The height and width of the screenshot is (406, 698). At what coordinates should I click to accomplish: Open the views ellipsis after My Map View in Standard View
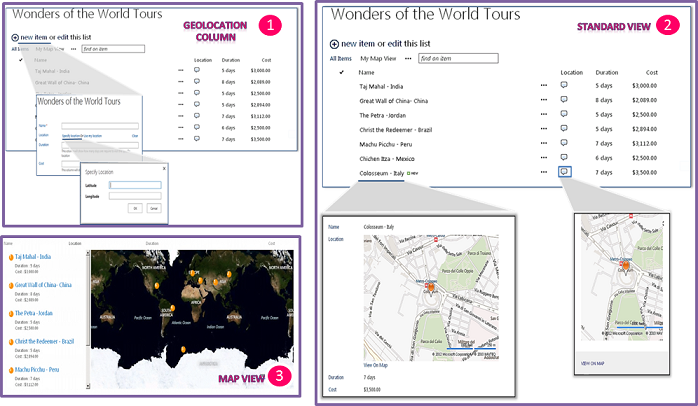tap(408, 59)
